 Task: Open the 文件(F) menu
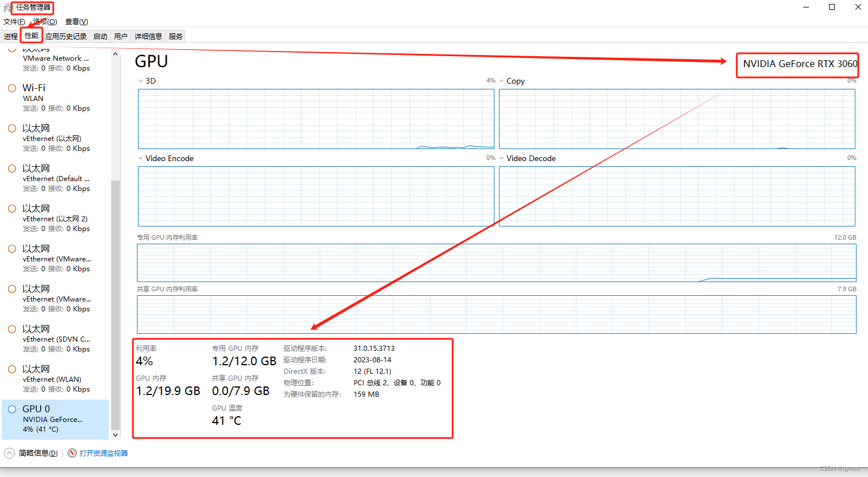(x=14, y=22)
